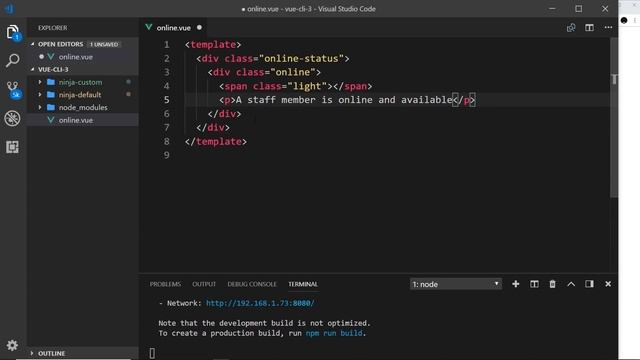640x360 pixels.
Task: Kill the terminal with trash icon
Action: pyautogui.click(x=552, y=284)
